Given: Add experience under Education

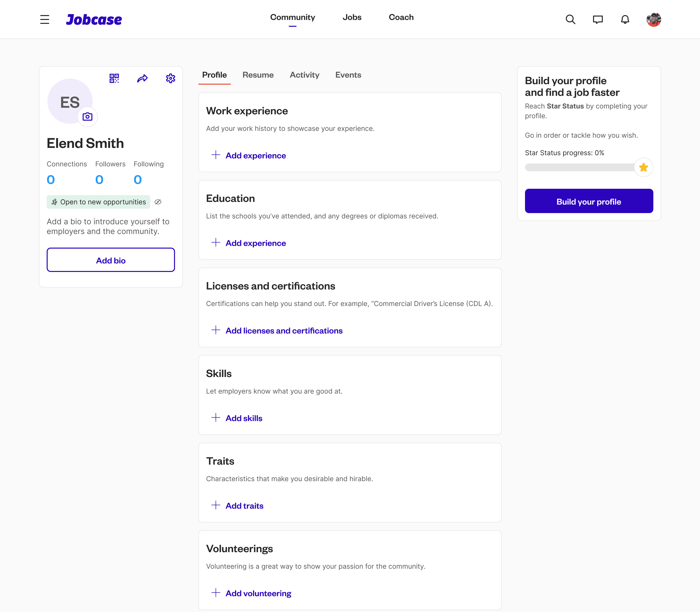Looking at the screenshot, I should [256, 243].
